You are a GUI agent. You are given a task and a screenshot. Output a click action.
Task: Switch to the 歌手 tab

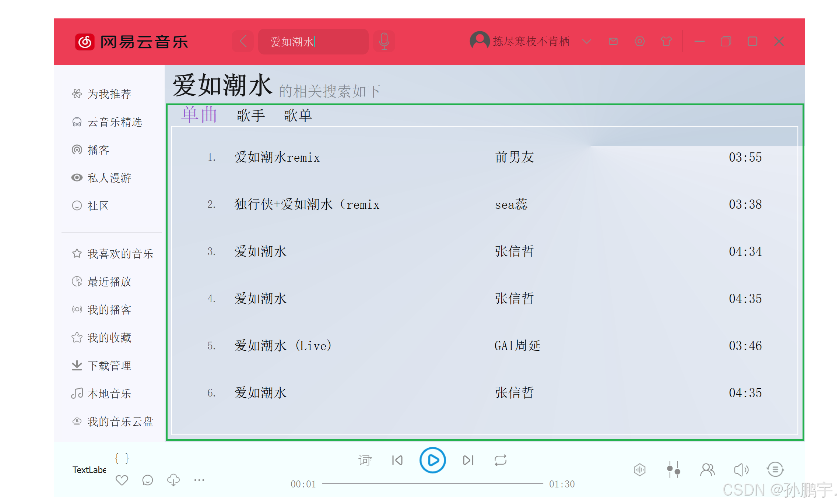pos(250,116)
